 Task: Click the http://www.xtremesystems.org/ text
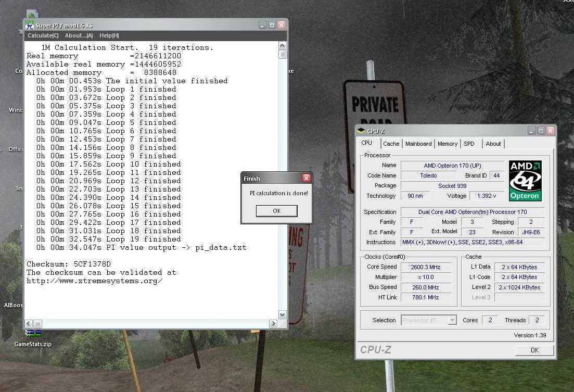coord(94,281)
